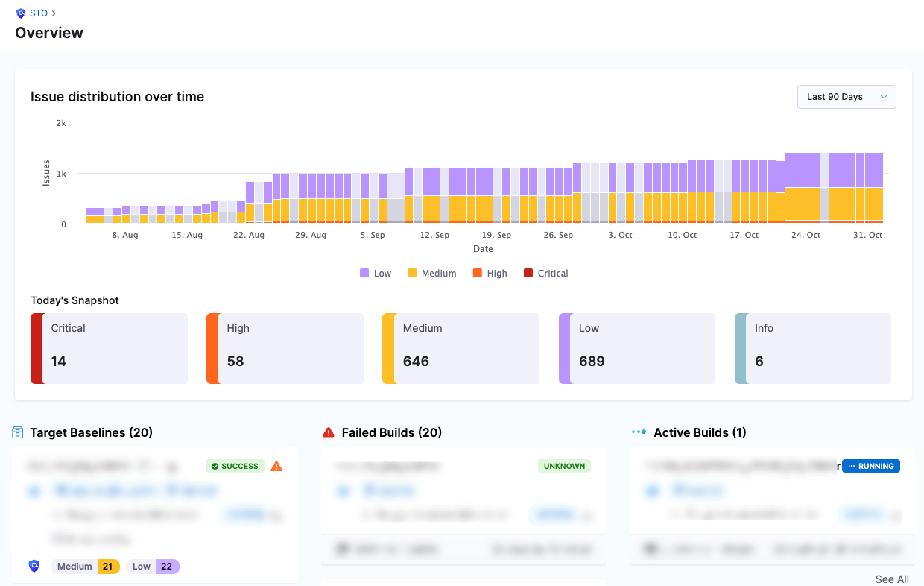Click the UNKNOWN status badge in Failed Builds
Screen dimensions: 924x586
pyautogui.click(x=564, y=467)
